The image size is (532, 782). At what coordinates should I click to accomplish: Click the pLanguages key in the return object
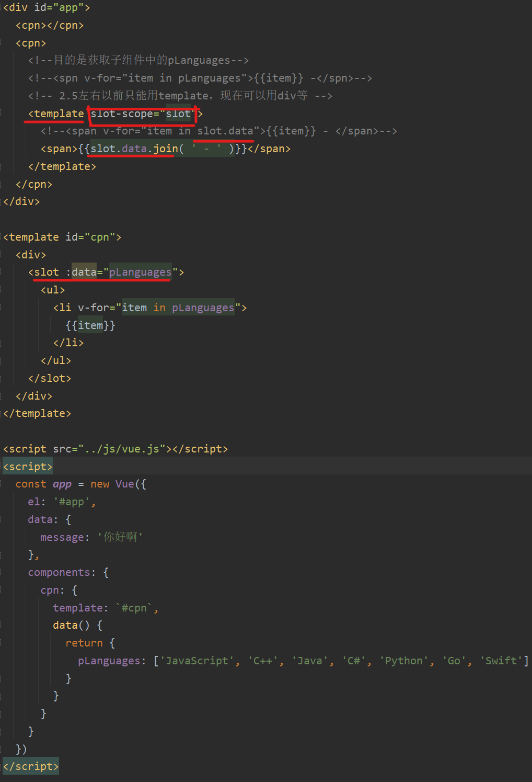(x=109, y=661)
